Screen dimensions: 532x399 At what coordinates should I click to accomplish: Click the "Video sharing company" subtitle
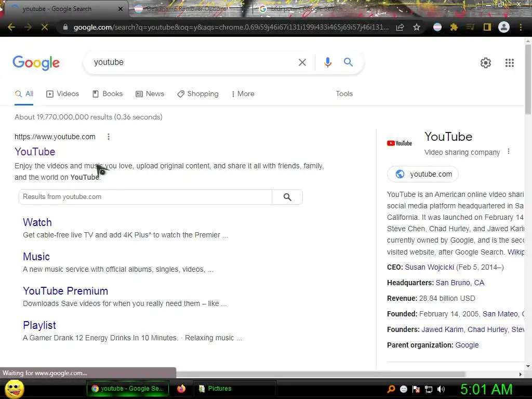[462, 152]
